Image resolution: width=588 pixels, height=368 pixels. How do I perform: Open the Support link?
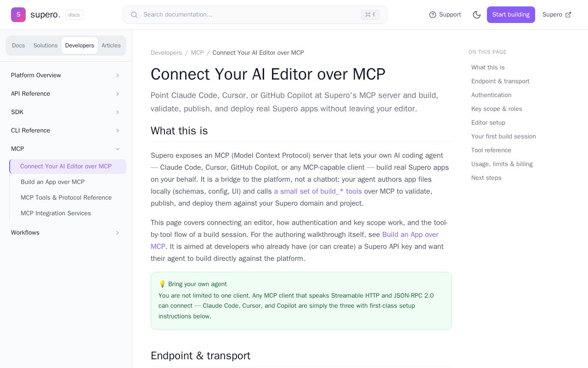tap(445, 15)
